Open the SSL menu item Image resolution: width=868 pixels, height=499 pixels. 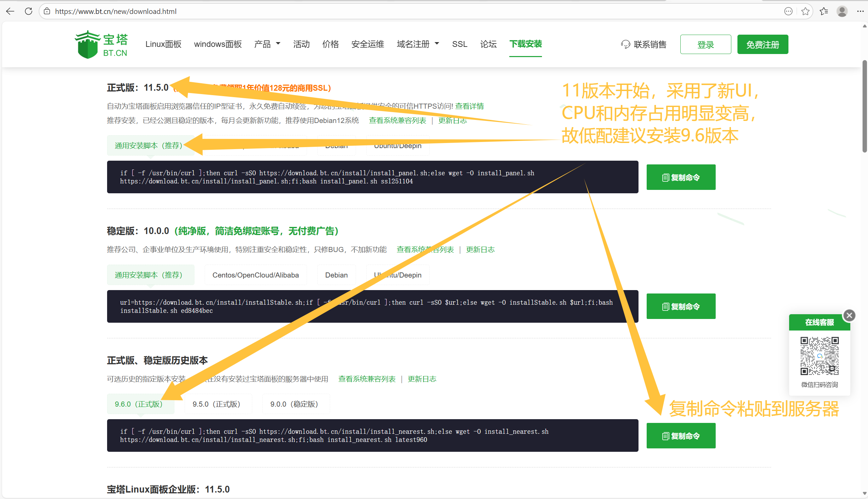pyautogui.click(x=459, y=44)
